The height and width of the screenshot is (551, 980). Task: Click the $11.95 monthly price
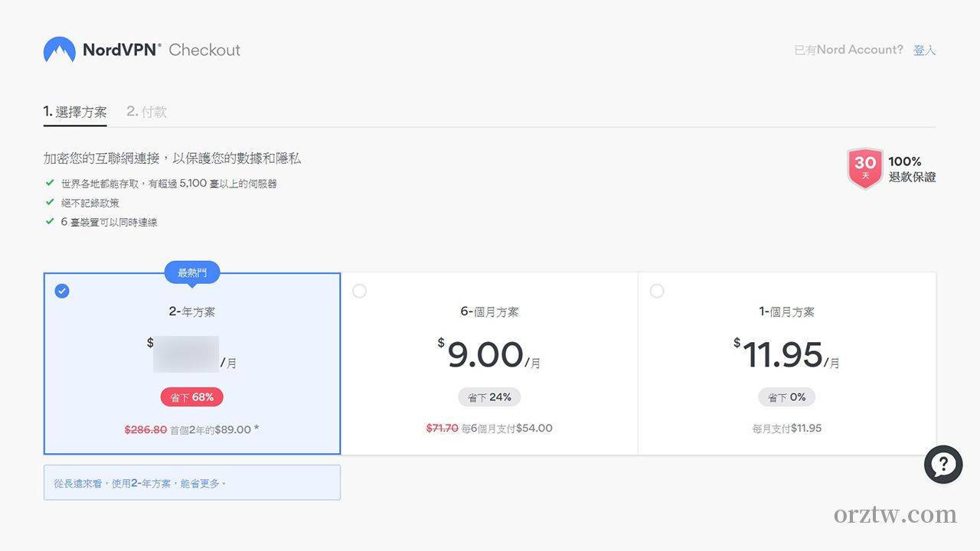pos(786,354)
